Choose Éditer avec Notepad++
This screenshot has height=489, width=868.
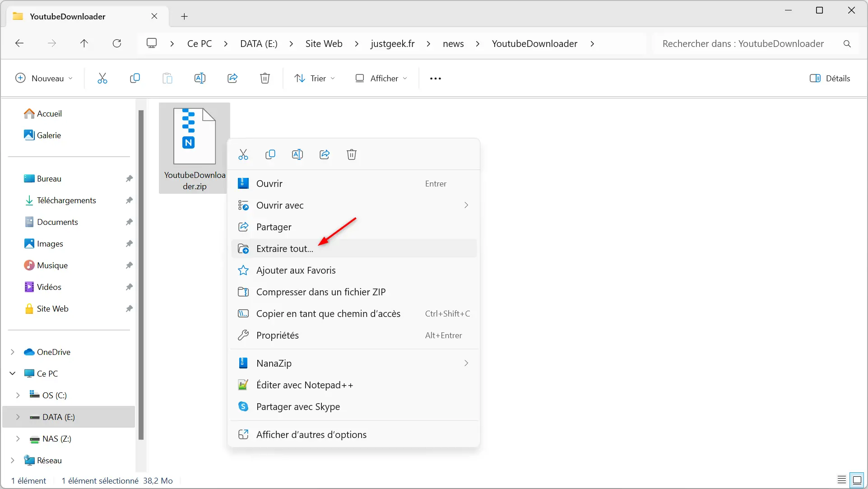(x=354, y=385)
